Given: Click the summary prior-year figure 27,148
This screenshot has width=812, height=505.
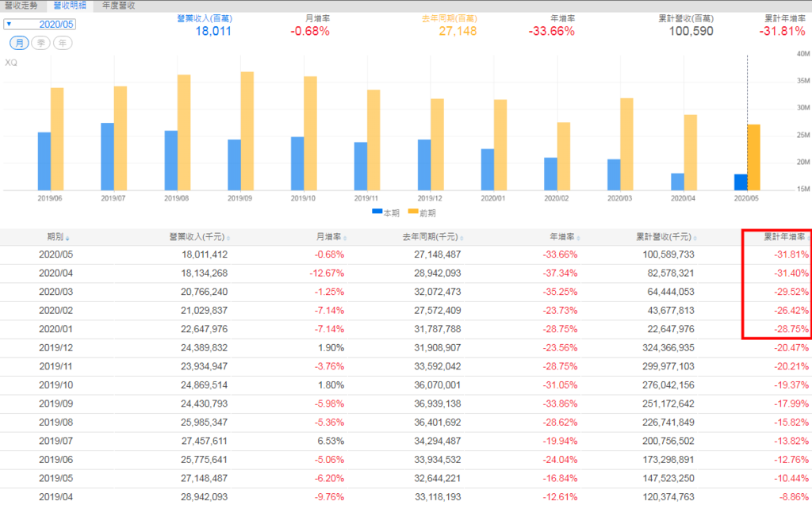Looking at the screenshot, I should point(458,31).
